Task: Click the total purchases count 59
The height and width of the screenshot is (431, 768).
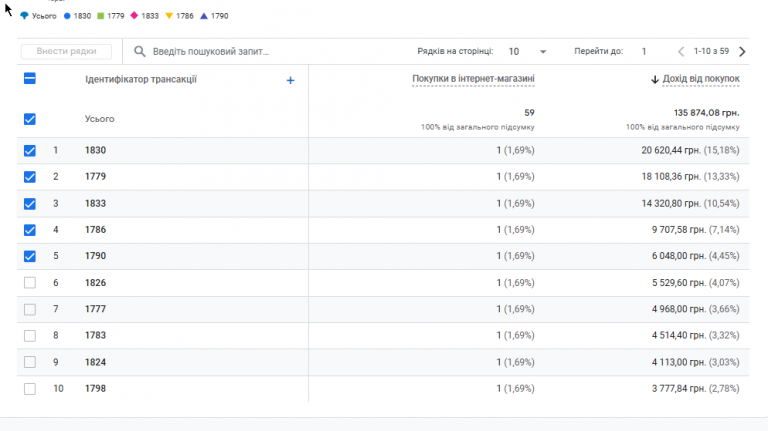Action: [x=529, y=113]
